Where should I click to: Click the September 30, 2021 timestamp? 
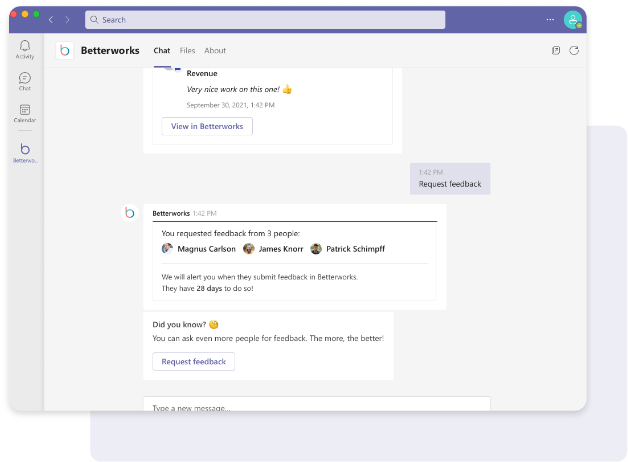point(230,105)
